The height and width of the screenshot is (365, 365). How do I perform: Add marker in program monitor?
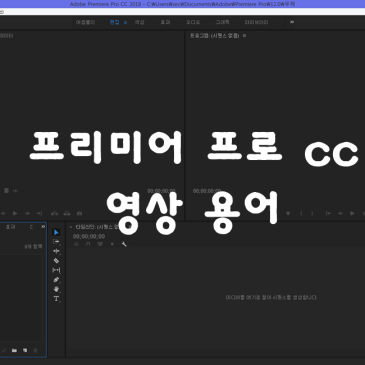click(x=288, y=213)
